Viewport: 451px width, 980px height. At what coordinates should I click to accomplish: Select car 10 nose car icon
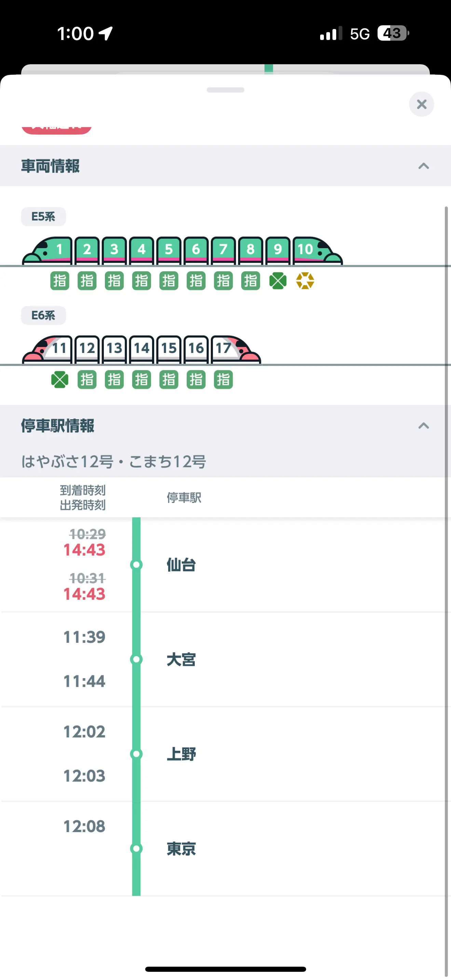point(317,250)
